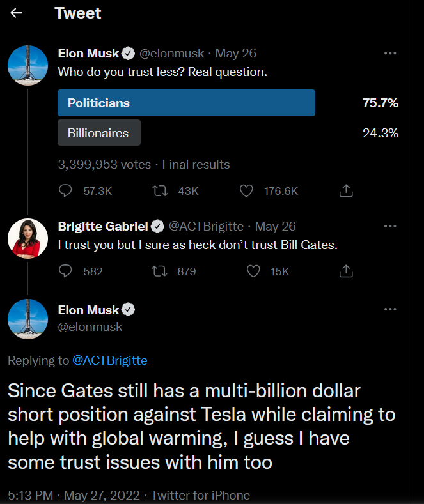424x504 pixels.
Task: Open the @ACTBrigitte mention link
Action: pos(110,360)
